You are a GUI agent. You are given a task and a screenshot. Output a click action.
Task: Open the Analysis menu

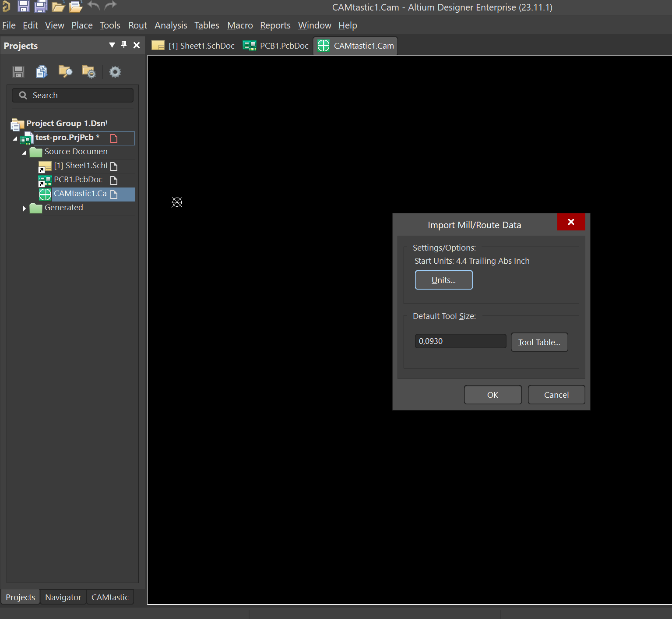click(170, 25)
